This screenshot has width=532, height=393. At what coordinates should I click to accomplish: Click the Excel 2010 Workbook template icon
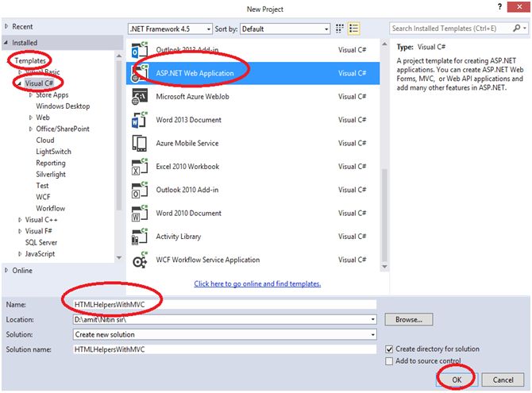pos(140,167)
